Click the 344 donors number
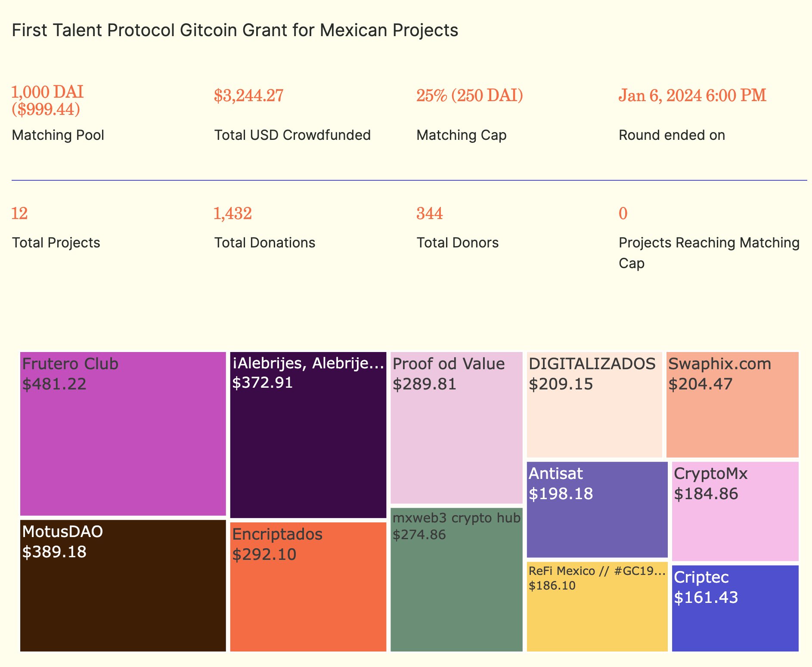This screenshot has width=812, height=667. [x=430, y=213]
